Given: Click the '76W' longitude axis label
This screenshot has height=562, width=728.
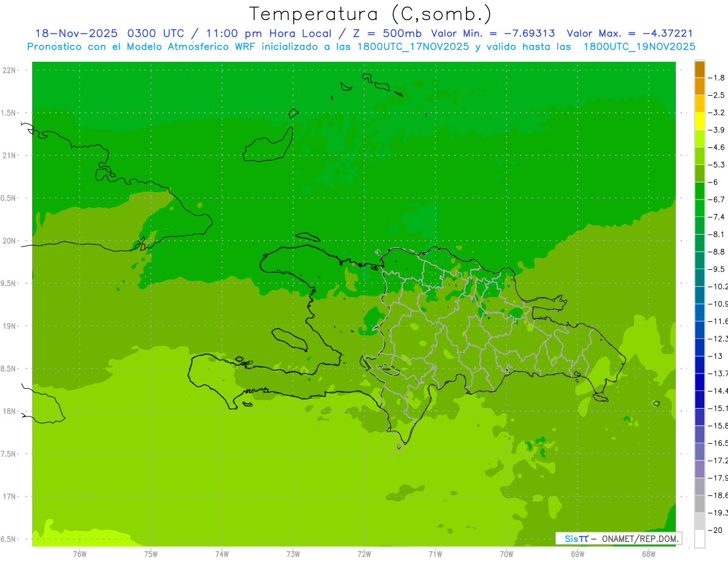Looking at the screenshot, I should pyautogui.click(x=79, y=554).
